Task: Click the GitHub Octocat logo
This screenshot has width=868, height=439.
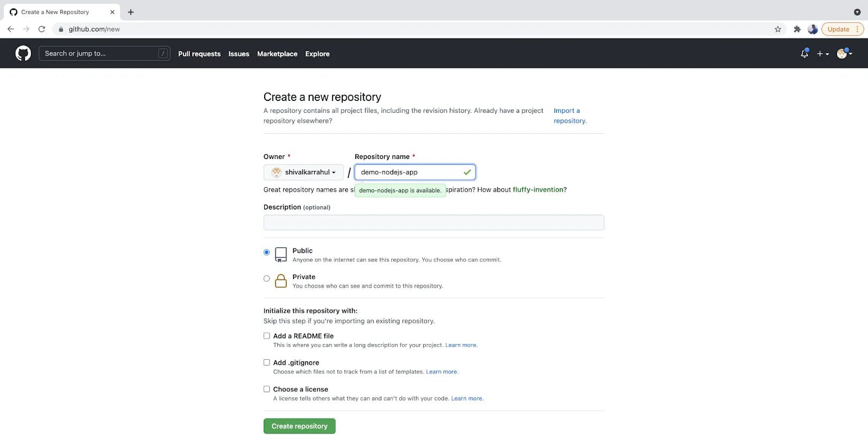Action: [x=23, y=53]
